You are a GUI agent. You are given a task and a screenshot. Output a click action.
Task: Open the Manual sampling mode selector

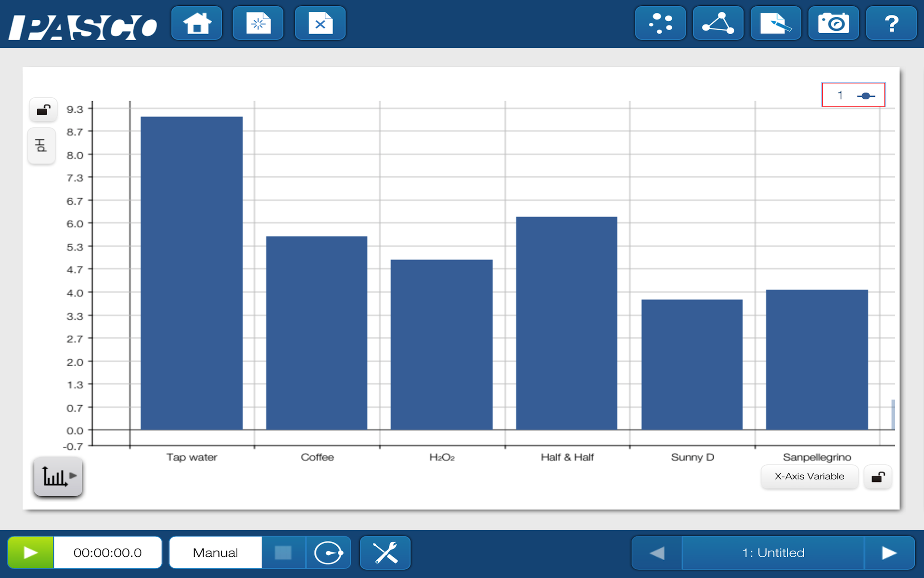(215, 552)
